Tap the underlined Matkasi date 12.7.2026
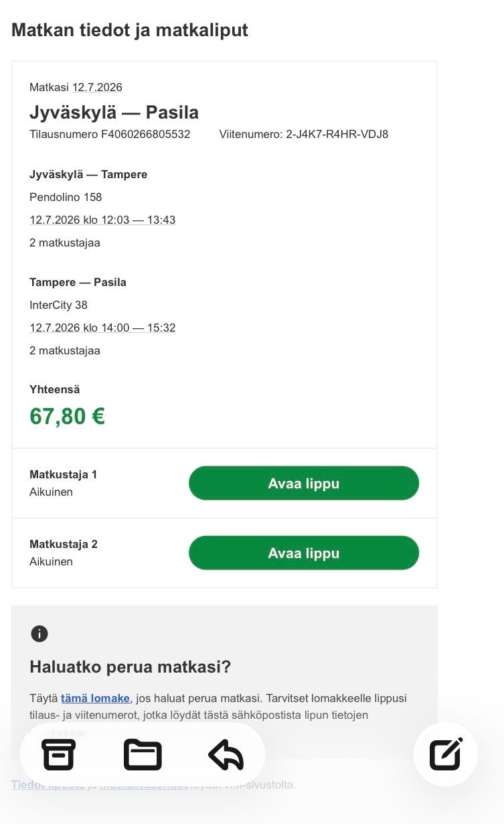 [98, 87]
